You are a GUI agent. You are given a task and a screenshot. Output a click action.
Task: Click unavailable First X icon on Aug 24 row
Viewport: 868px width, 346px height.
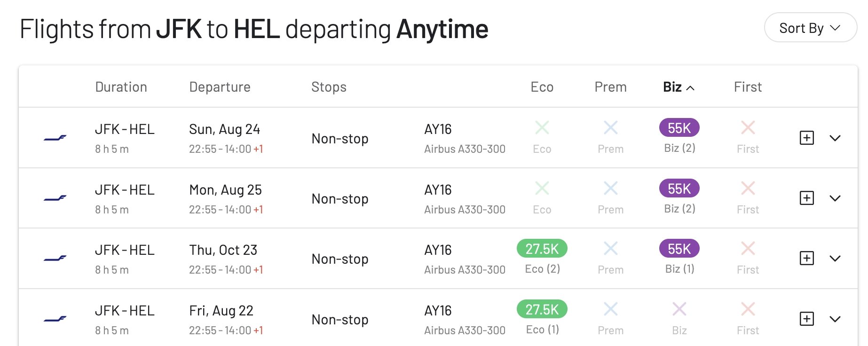click(748, 127)
